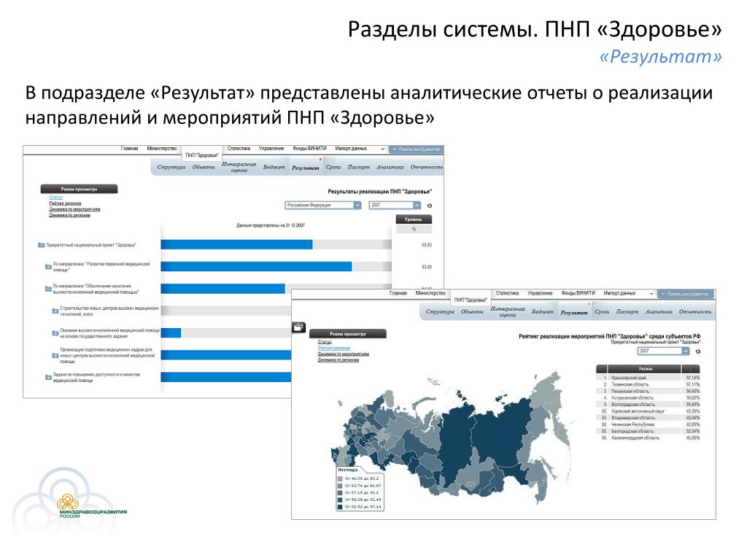Click Режим просмотра header in map window
747x560 pixels.
348,334
